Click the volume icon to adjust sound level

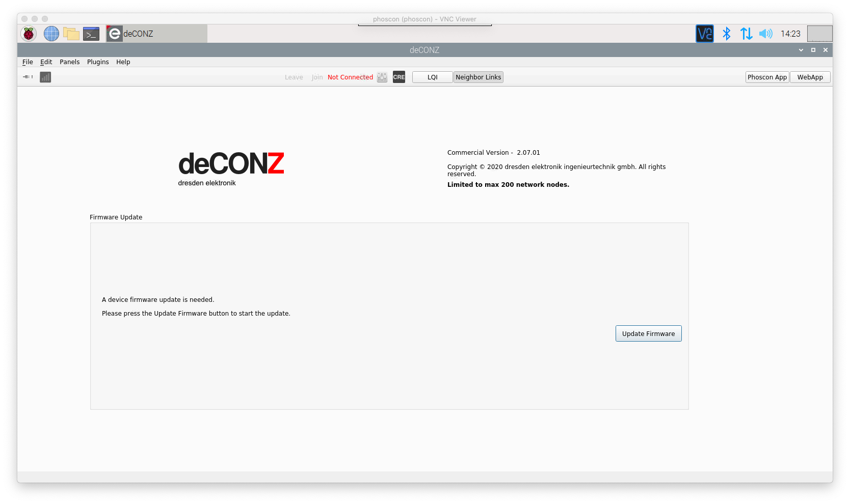click(x=765, y=34)
